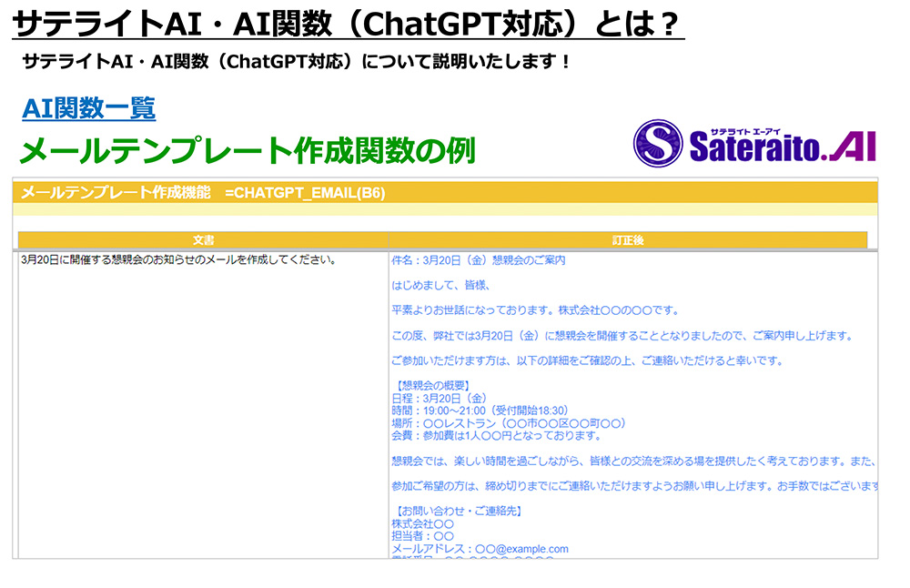Screen dimensions: 910x588
Task: Click the subtitle sentence ending について説明いたします！
Action: [x=298, y=62]
